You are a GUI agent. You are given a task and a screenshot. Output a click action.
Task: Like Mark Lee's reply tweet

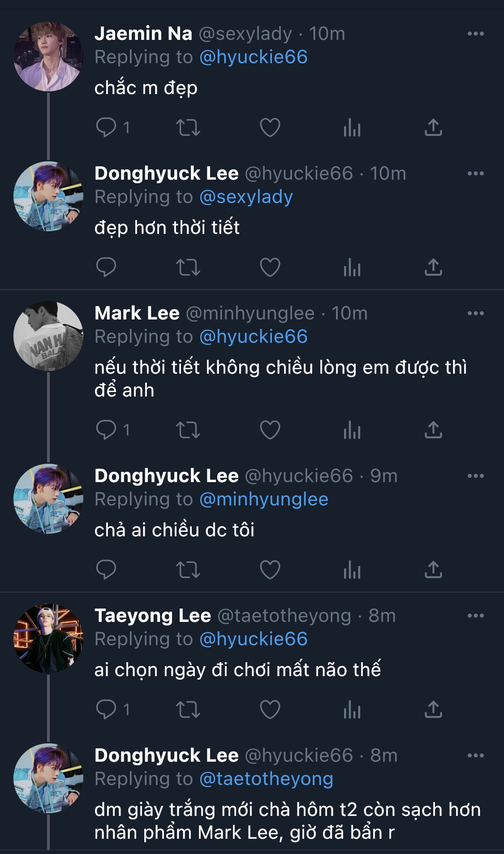[x=270, y=430]
